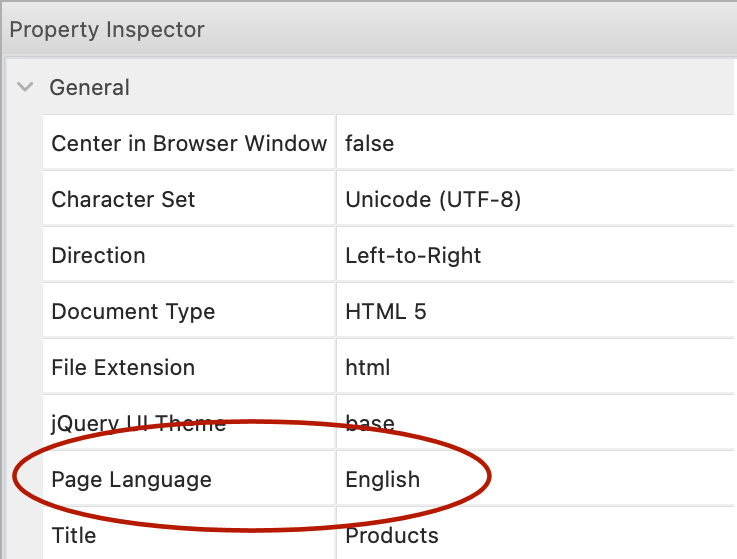The width and height of the screenshot is (737, 559).
Task: Select the File Extension property name
Action: [x=123, y=367]
